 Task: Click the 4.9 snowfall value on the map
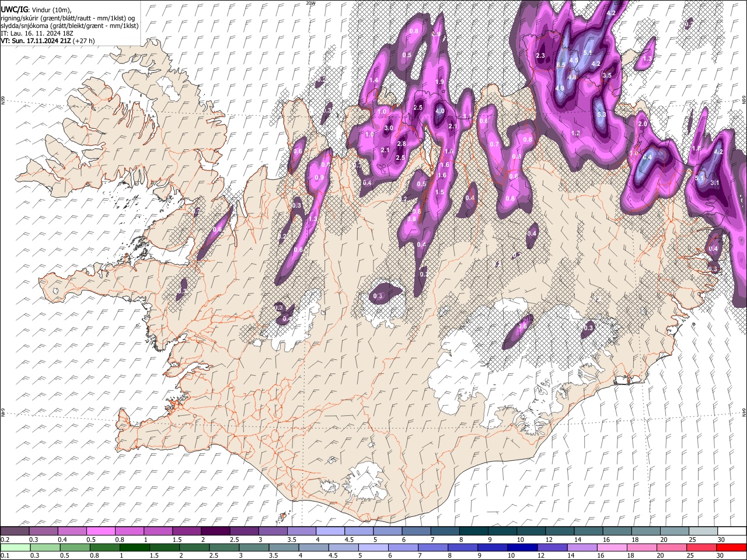click(x=559, y=89)
